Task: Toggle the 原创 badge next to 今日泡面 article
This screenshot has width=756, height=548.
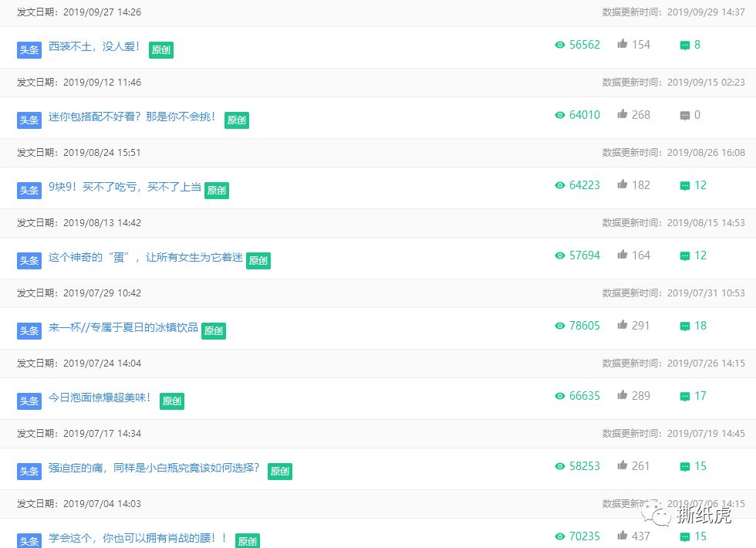Action: click(171, 401)
